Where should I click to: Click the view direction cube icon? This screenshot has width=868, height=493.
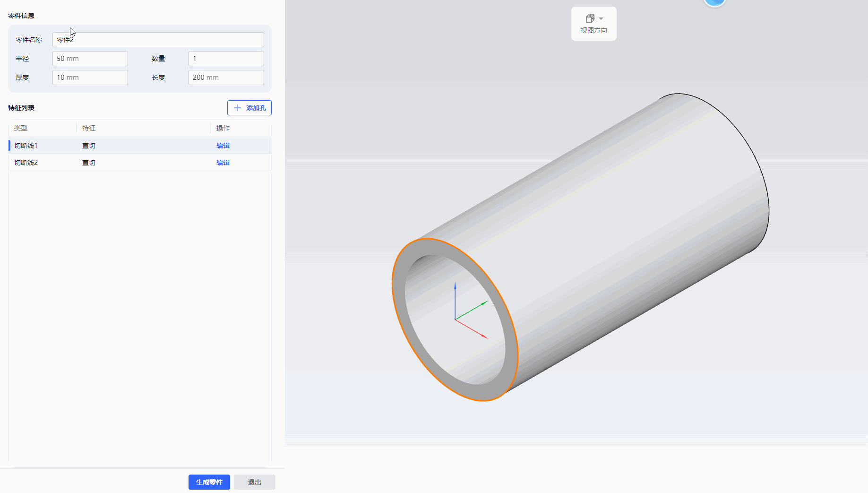(x=590, y=18)
